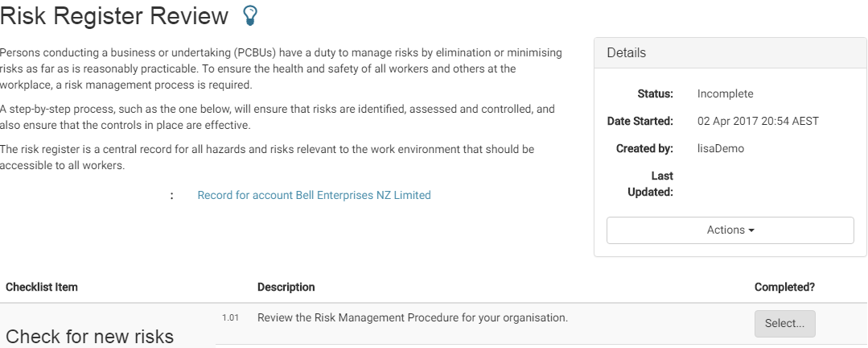Click the Date Started value 02 Apr 2017
The height and width of the screenshot is (348, 868).
click(x=758, y=121)
